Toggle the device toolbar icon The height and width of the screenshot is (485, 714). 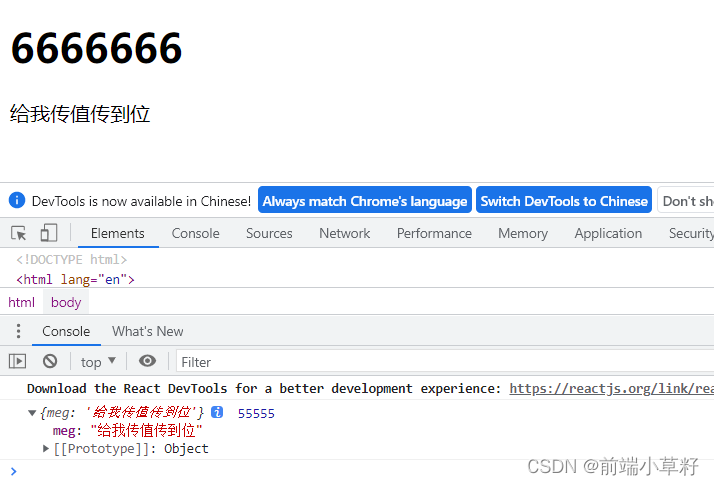49,233
